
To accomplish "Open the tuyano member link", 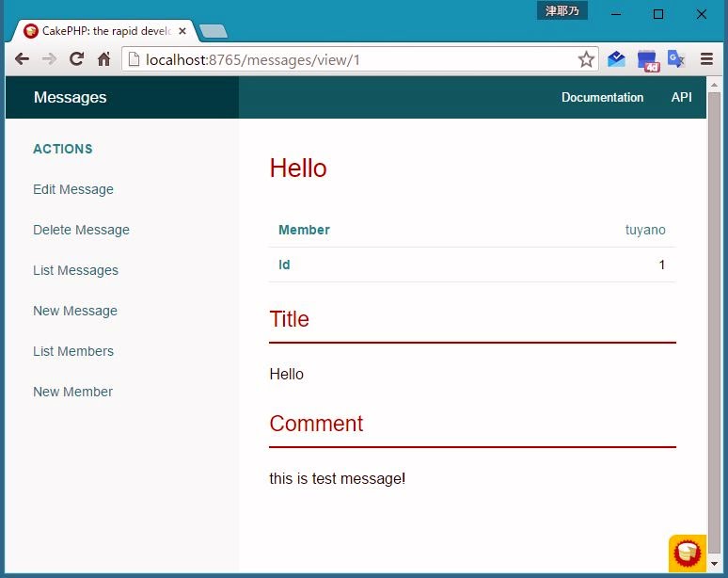I will pyautogui.click(x=645, y=230).
